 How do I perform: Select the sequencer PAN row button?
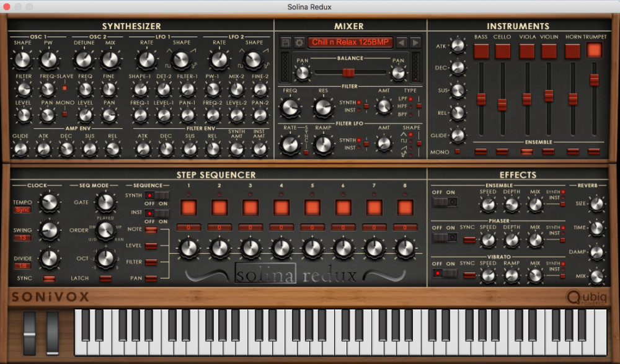pos(151,278)
